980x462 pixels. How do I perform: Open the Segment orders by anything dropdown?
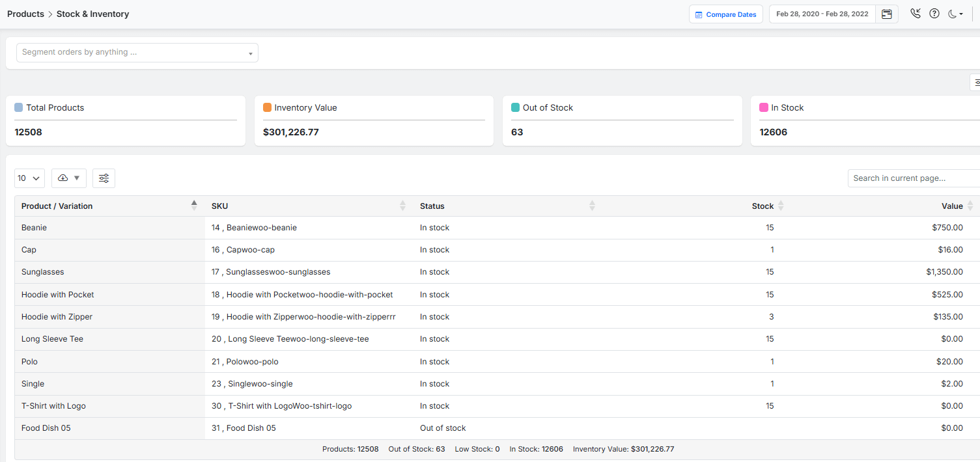coord(137,53)
